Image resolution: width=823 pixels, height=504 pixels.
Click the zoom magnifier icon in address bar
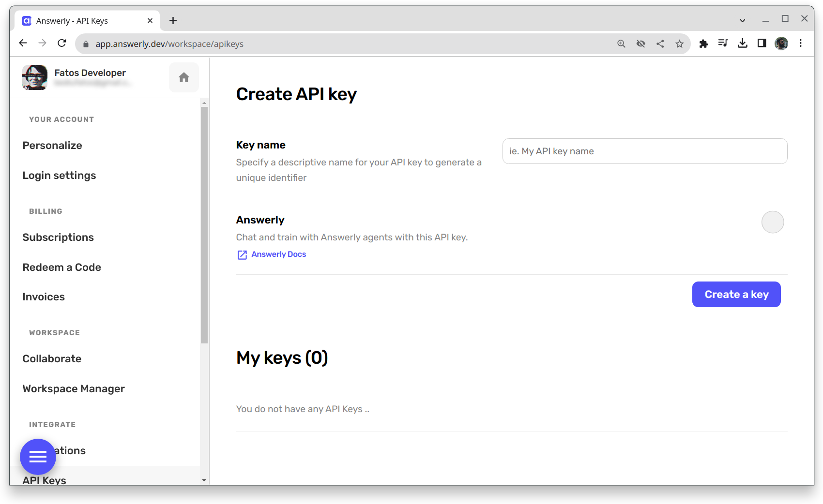click(621, 44)
